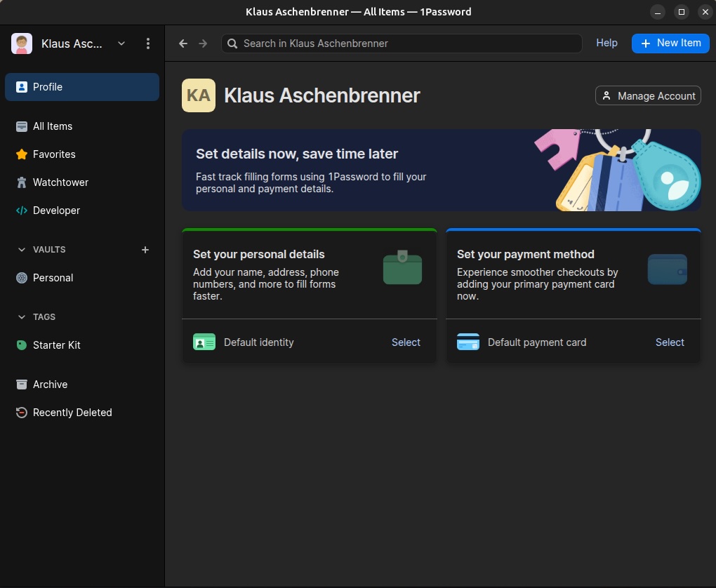Go back with the left arrow
This screenshot has width=716, height=588.
183,44
